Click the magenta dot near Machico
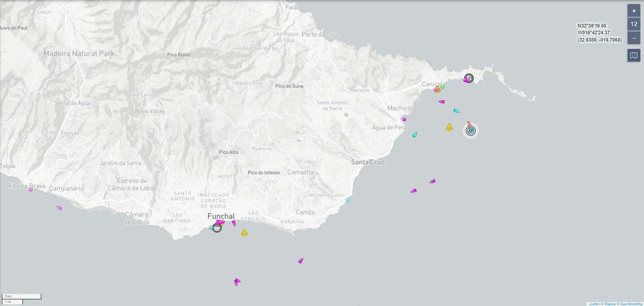Image resolution: width=644 pixels, height=306 pixels. point(404,119)
